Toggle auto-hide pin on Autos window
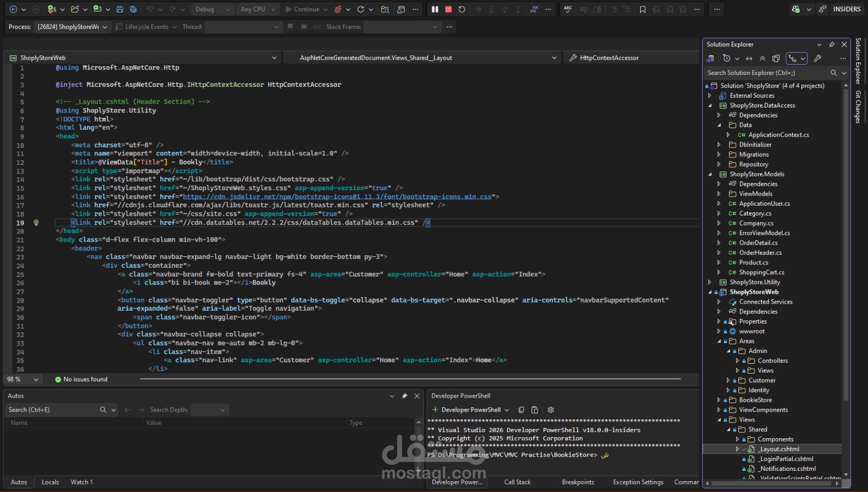The width and height of the screenshot is (868, 492). click(x=404, y=396)
